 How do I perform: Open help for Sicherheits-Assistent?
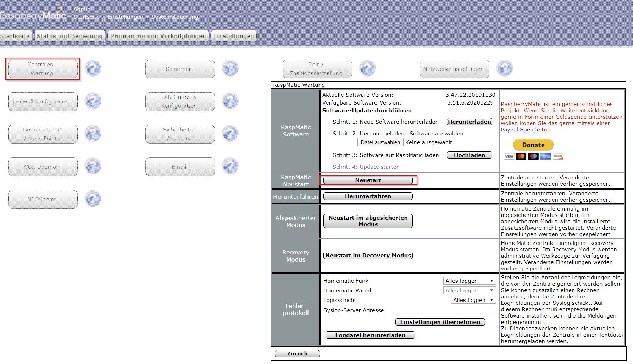[231, 134]
